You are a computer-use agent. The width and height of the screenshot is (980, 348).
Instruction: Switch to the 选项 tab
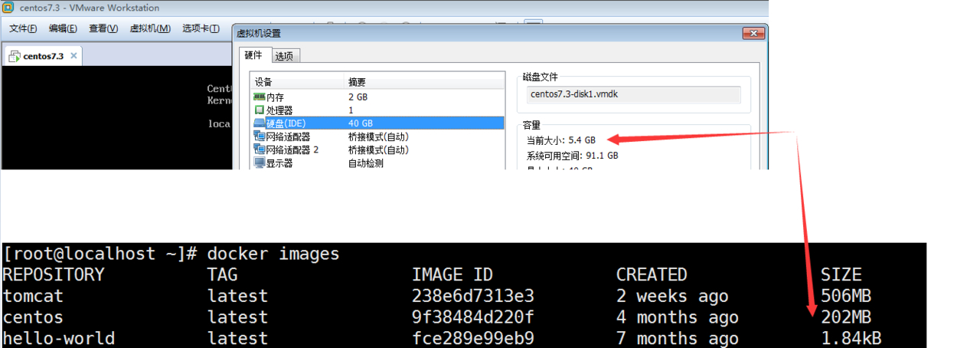pos(284,56)
